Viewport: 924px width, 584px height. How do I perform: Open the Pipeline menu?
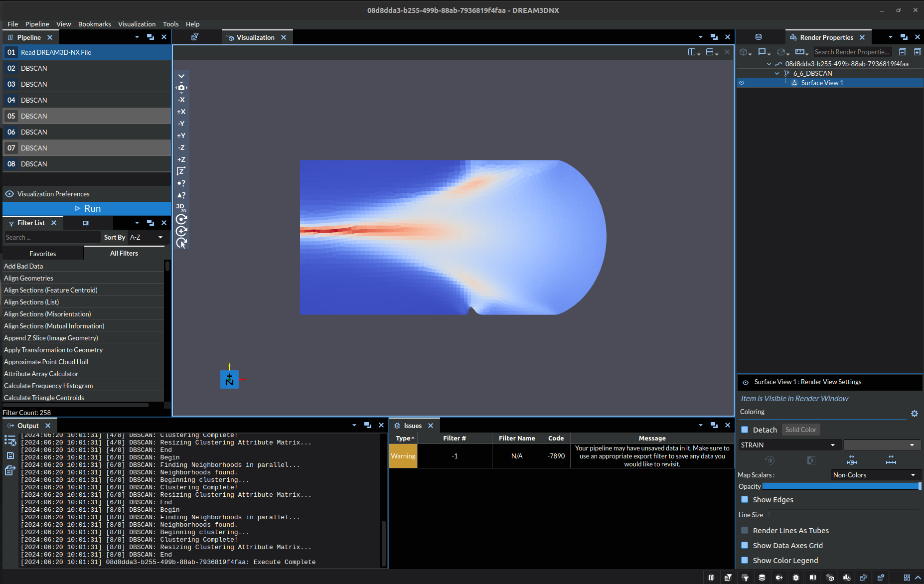pyautogui.click(x=37, y=24)
